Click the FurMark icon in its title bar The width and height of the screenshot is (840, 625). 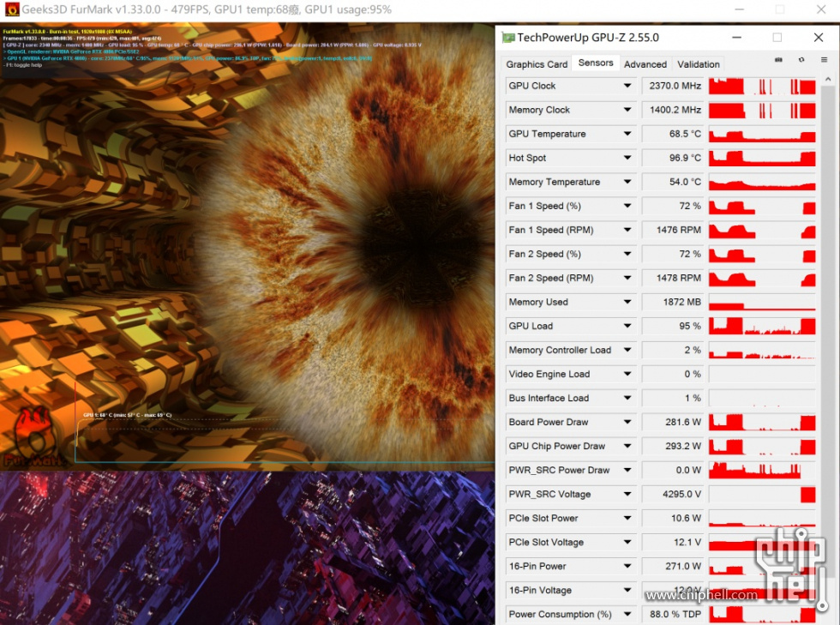12,9
